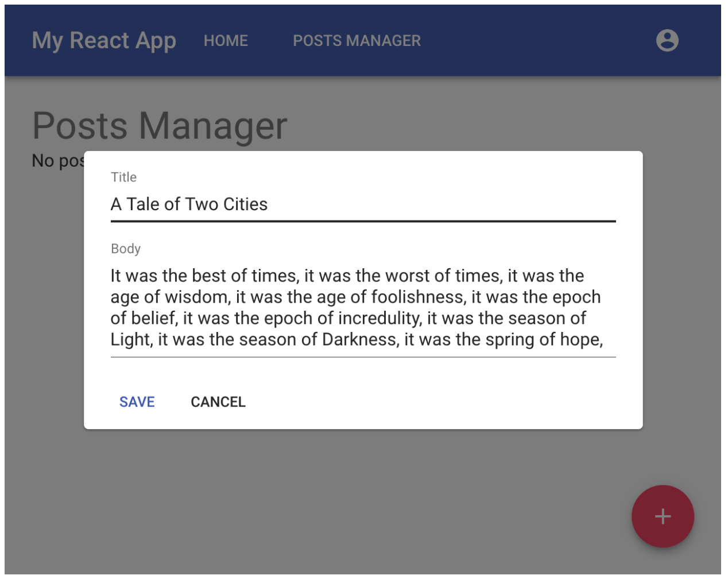Open the user account profile icon

point(667,41)
